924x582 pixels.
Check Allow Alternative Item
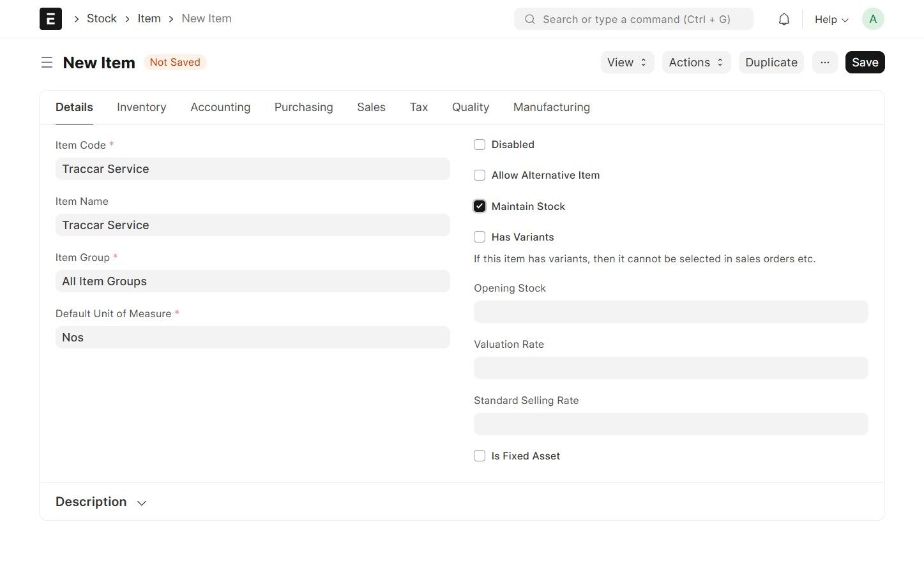pyautogui.click(x=480, y=175)
